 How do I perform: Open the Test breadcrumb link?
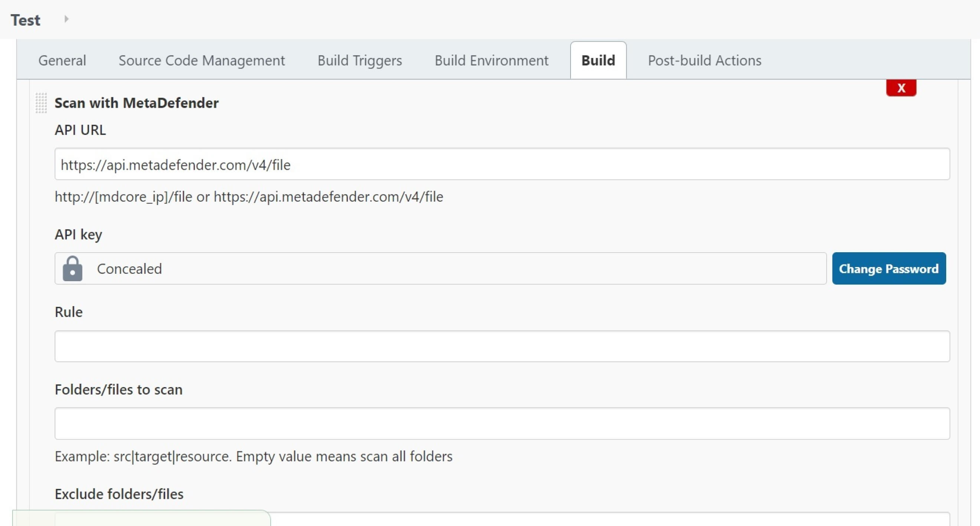point(25,20)
